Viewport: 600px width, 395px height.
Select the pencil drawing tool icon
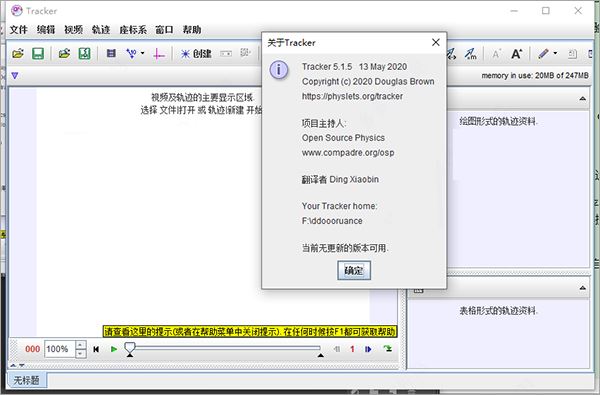click(x=543, y=54)
